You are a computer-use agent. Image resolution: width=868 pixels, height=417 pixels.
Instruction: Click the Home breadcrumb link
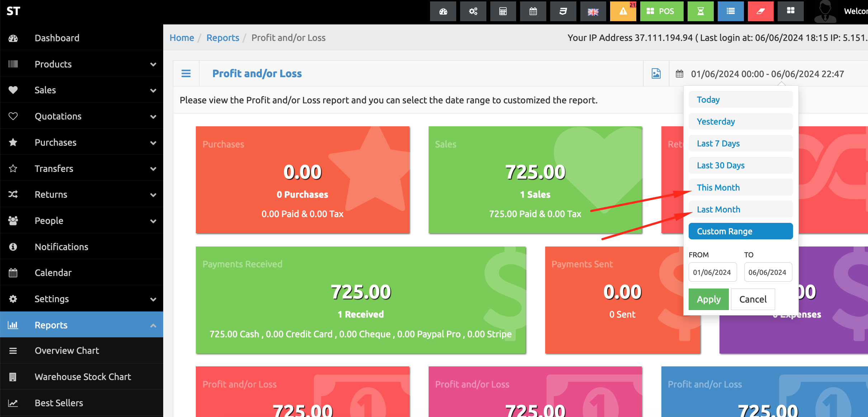pyautogui.click(x=181, y=38)
